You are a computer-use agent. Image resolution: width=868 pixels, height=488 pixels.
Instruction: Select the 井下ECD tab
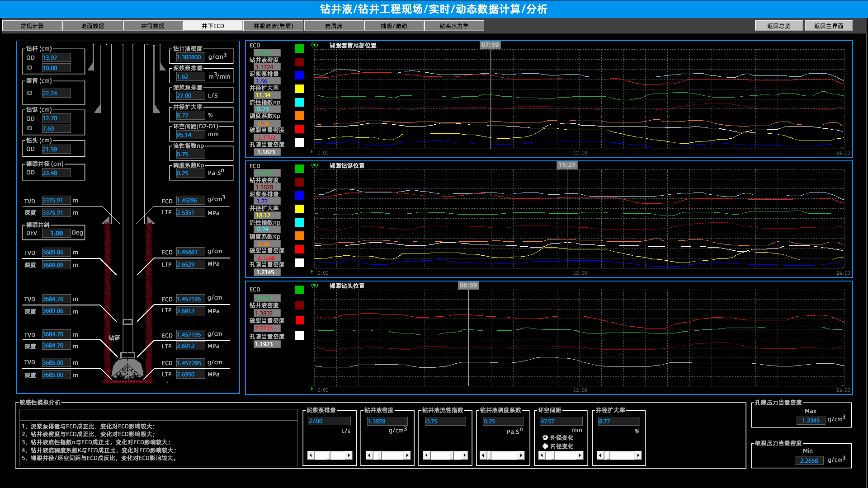pyautogui.click(x=213, y=26)
